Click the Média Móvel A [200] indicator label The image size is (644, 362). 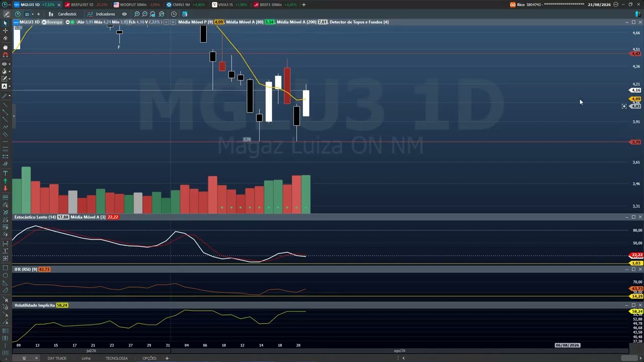coord(296,22)
